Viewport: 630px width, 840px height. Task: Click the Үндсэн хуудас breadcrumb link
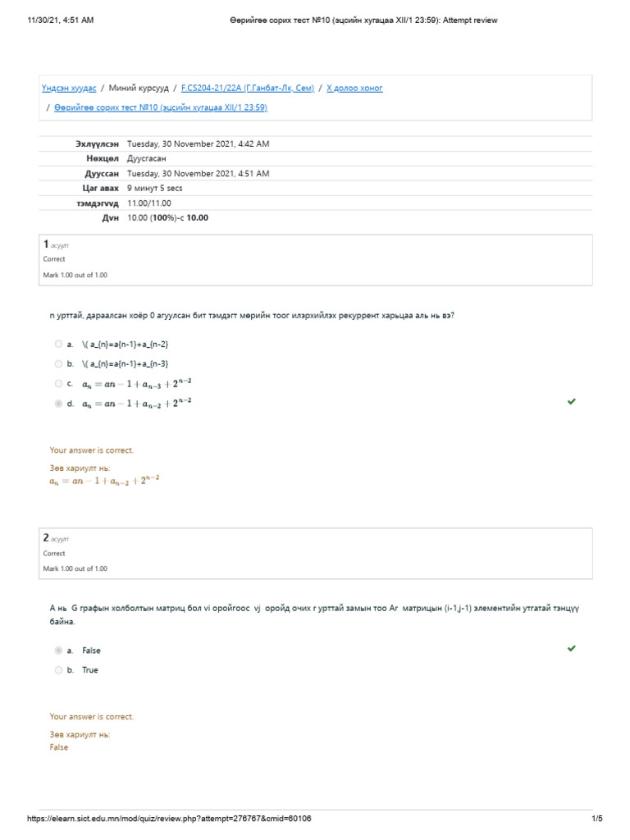(69, 88)
